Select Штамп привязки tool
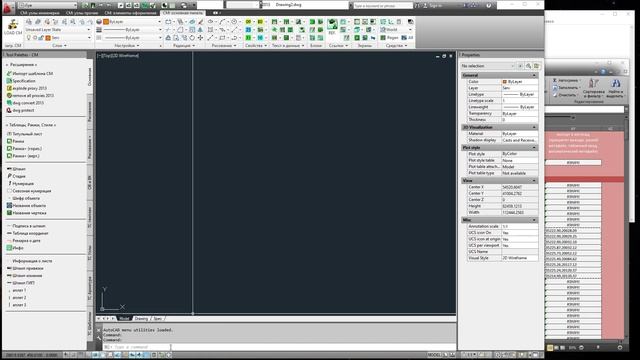The image size is (640, 360). [25, 269]
